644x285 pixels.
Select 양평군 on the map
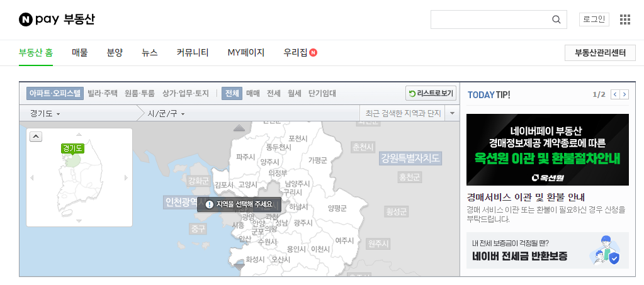pos(337,208)
